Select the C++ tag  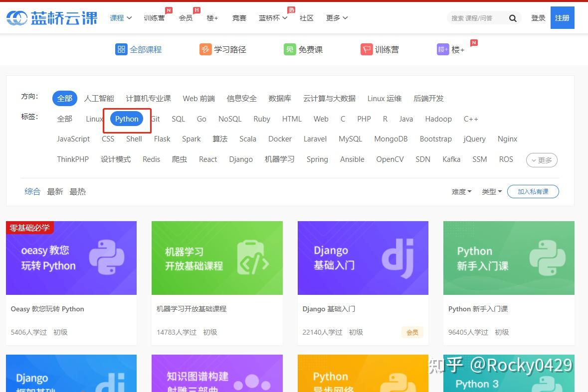[471, 119]
